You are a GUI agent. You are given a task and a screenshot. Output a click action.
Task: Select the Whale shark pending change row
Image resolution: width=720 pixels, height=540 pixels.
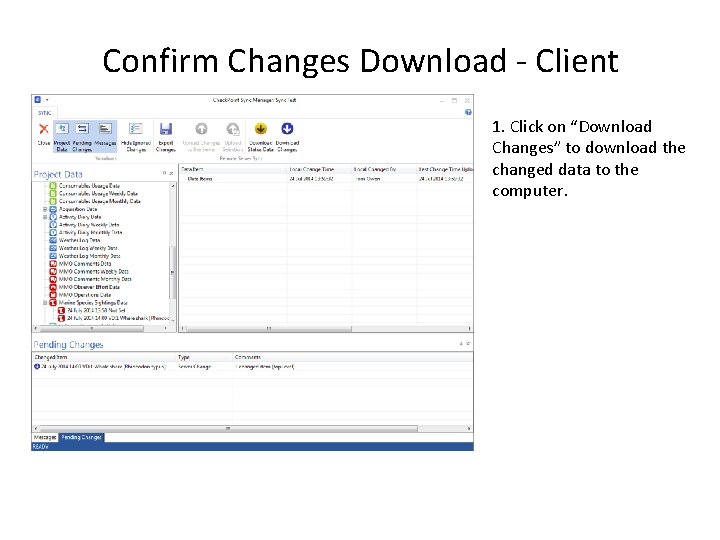252,367
